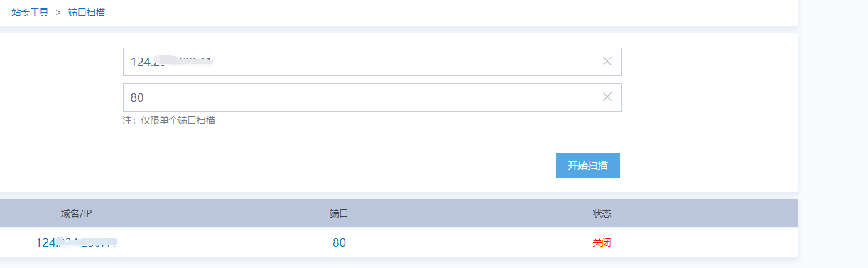Click the 开始扫描 button
This screenshot has height=268, width=868.
tap(588, 165)
